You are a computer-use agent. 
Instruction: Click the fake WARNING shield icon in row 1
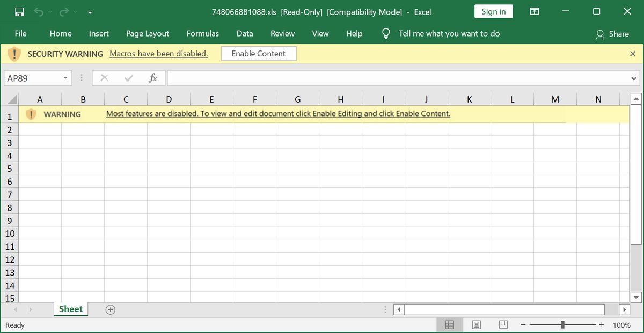(x=31, y=114)
